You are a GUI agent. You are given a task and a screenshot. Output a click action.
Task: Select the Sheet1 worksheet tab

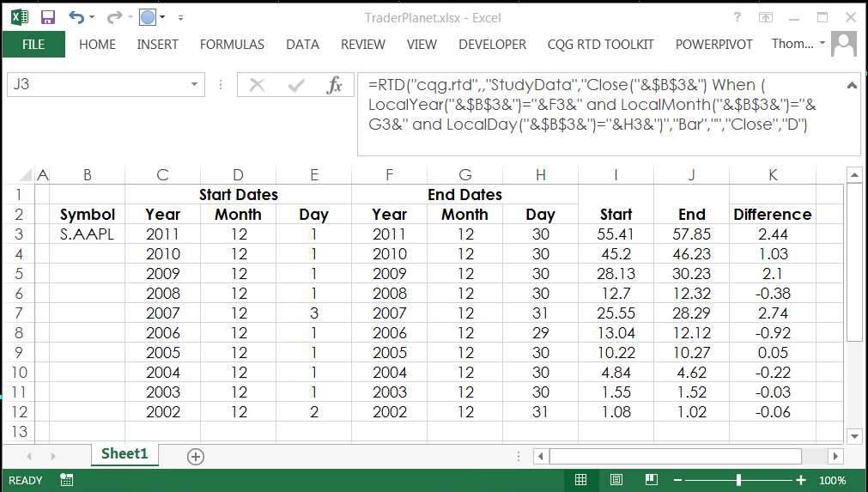[124, 454]
